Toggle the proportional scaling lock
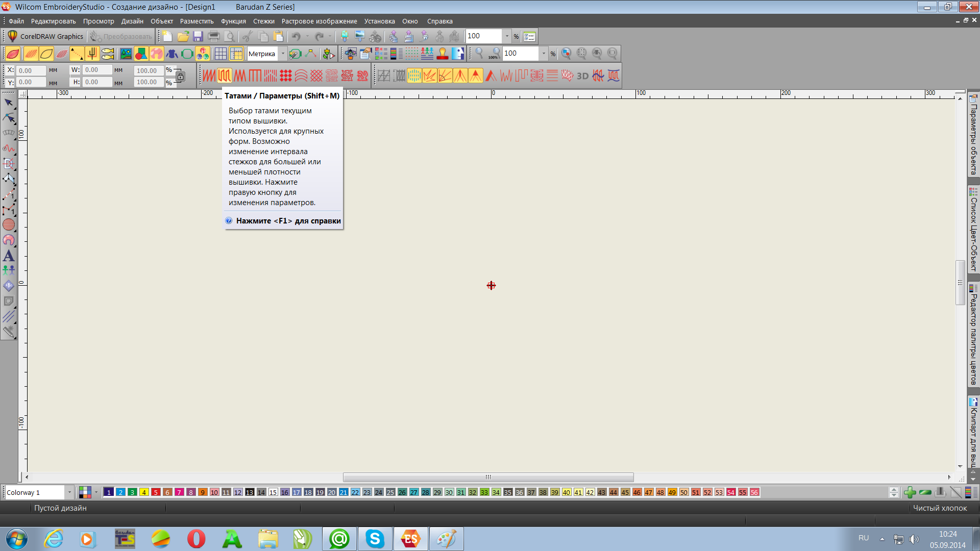This screenshot has height=551, width=980. click(x=180, y=77)
